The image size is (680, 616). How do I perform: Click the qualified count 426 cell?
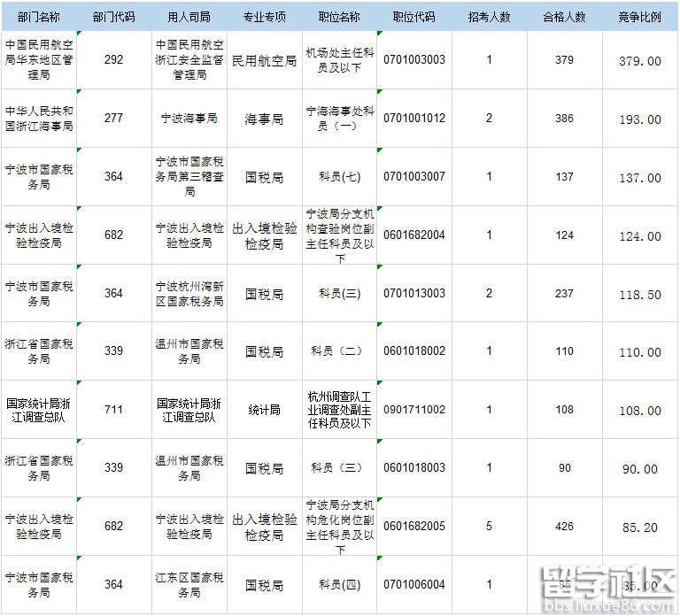(x=564, y=527)
